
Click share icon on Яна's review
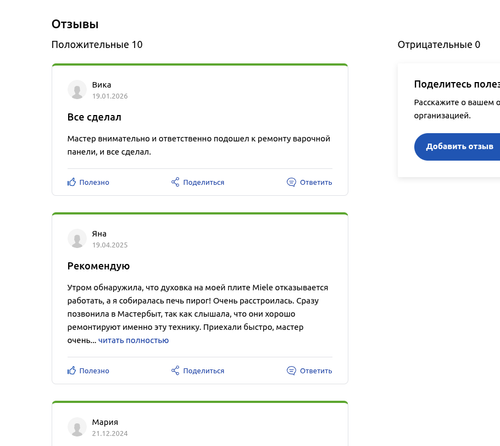tap(175, 370)
